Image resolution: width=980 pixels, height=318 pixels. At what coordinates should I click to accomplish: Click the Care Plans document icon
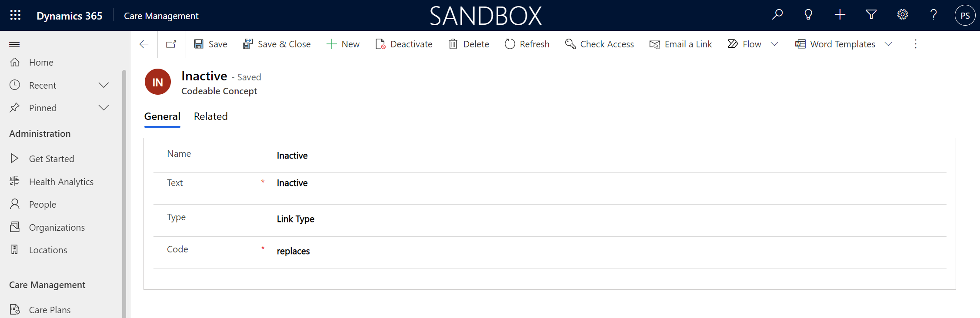[x=15, y=309]
